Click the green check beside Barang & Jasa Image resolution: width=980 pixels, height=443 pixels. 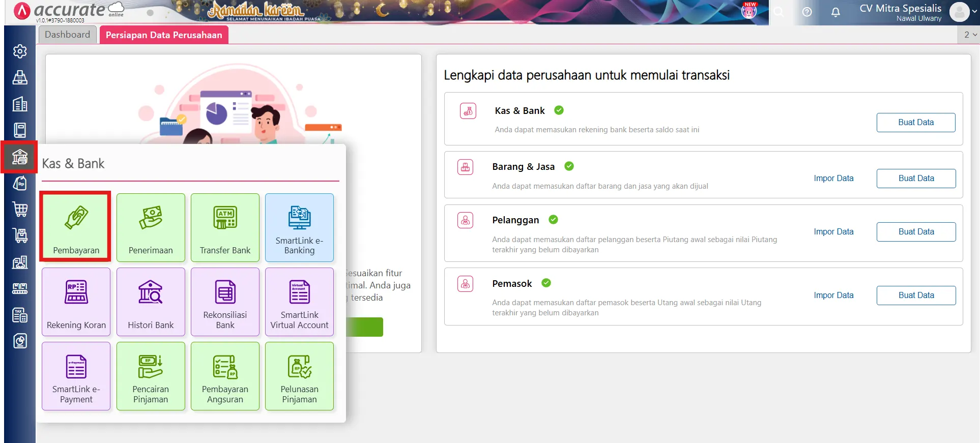pyautogui.click(x=569, y=166)
